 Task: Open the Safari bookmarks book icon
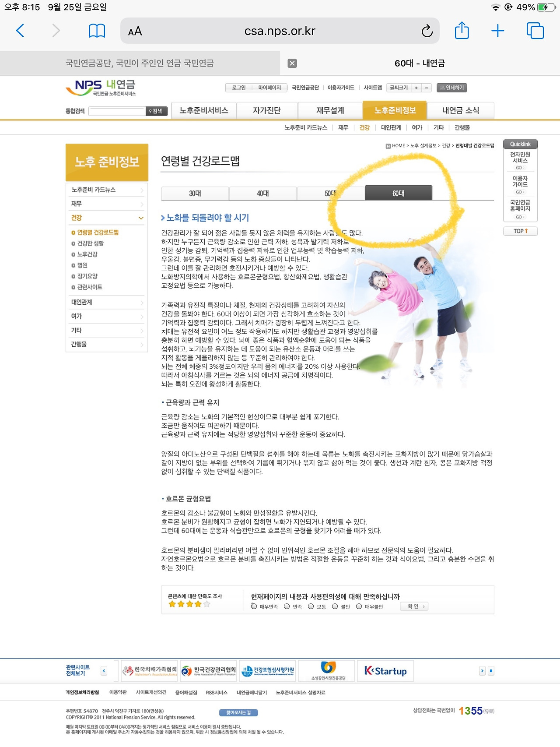97,31
